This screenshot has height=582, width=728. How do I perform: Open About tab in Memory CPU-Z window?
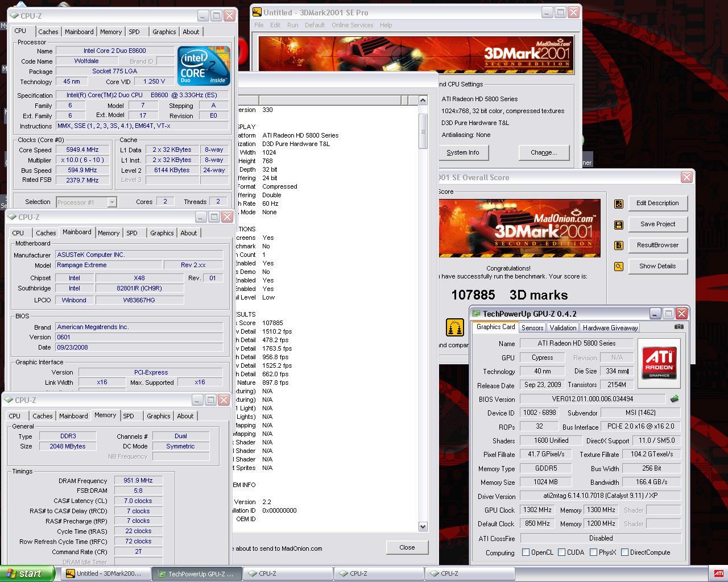(x=185, y=416)
